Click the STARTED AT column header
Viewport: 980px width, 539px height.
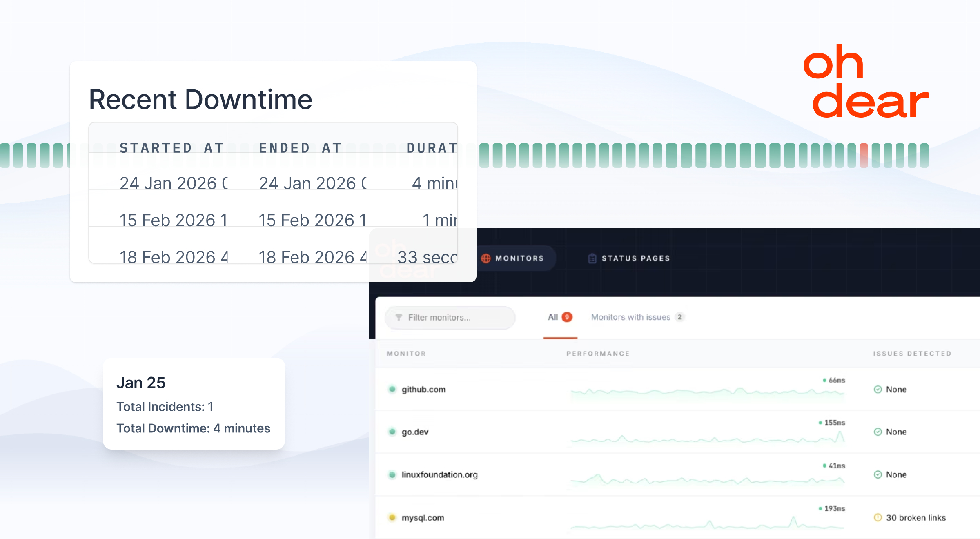[172, 148]
